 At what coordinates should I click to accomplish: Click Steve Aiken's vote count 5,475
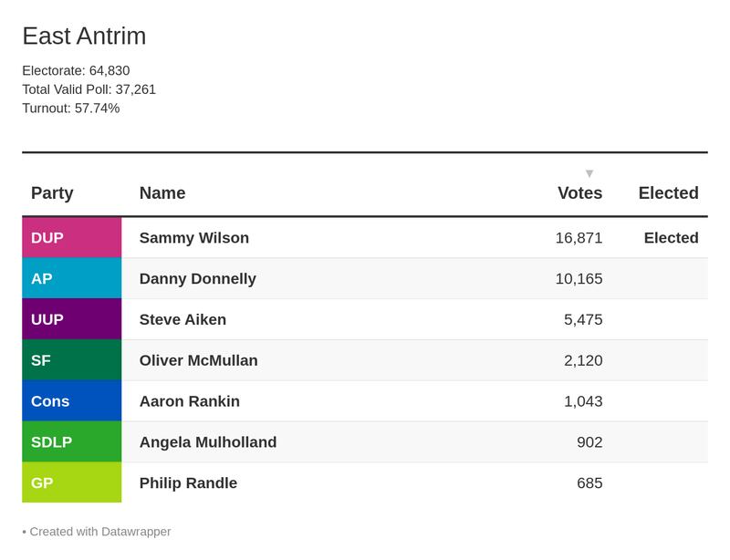(583, 320)
